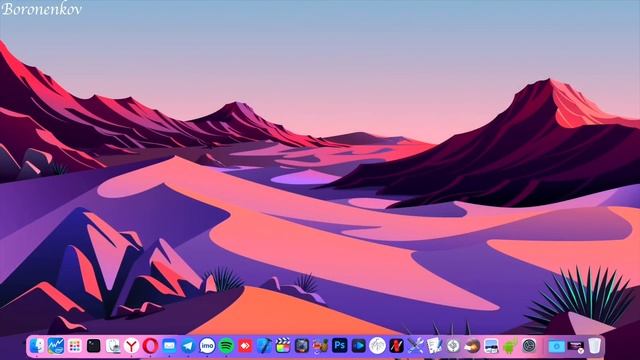
Task: Launch Adobe Photoshop from the dock
Action: pos(340,346)
